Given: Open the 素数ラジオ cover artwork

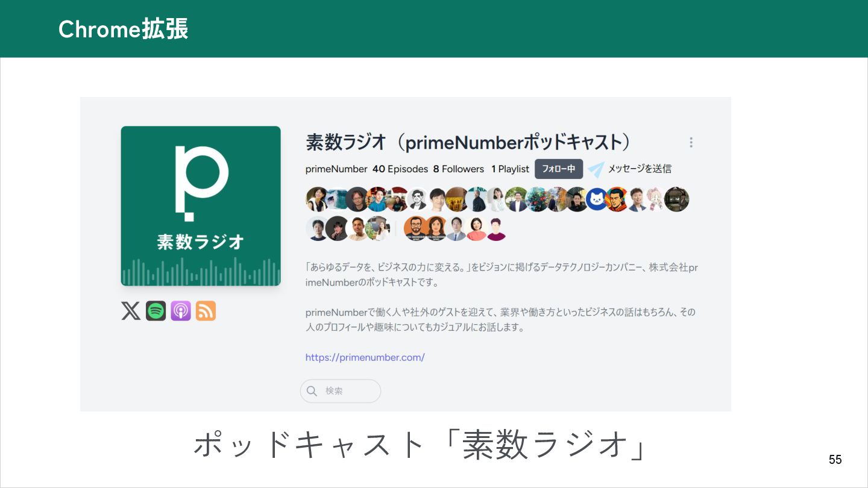Looking at the screenshot, I should [x=201, y=206].
